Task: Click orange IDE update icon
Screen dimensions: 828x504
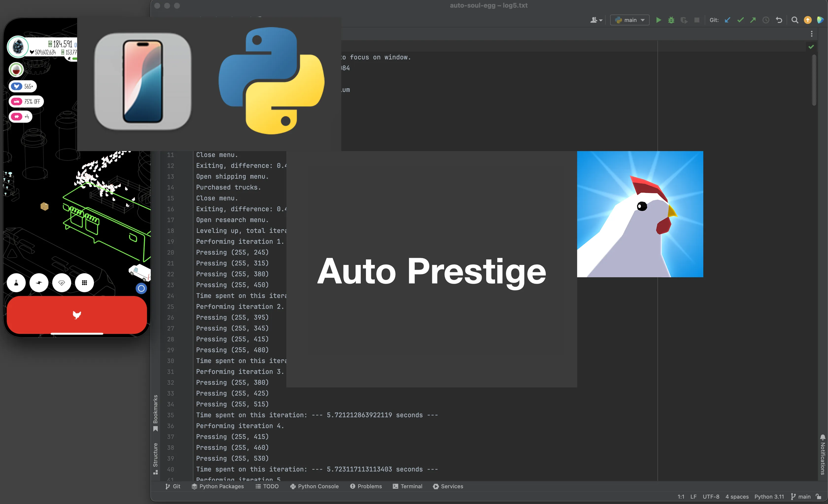Action: [808, 20]
